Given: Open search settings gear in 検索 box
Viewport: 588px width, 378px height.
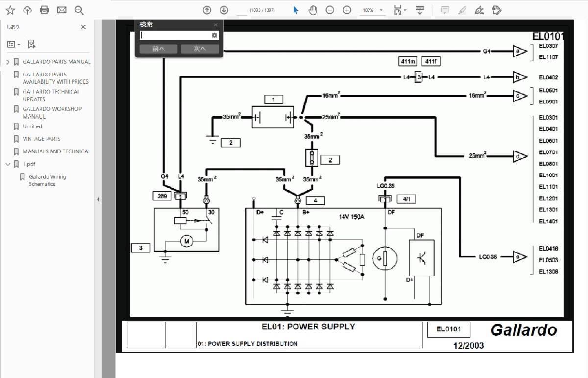Looking at the screenshot, I should (x=214, y=35).
